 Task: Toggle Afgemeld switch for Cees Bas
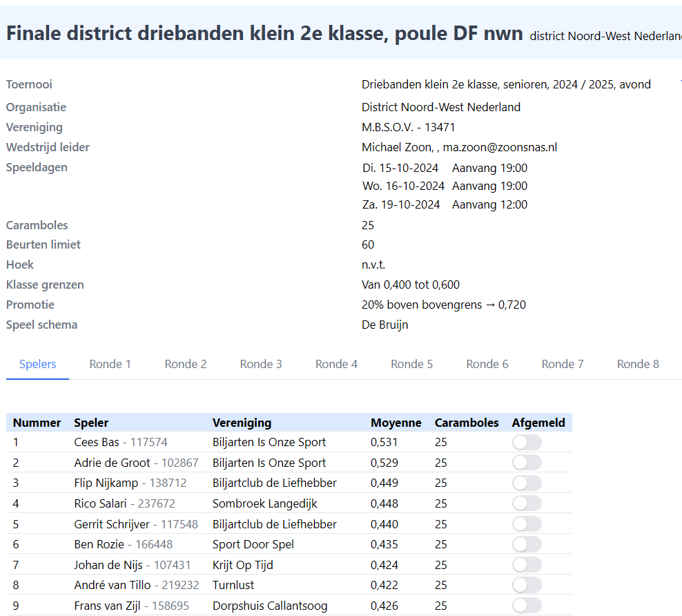click(527, 443)
